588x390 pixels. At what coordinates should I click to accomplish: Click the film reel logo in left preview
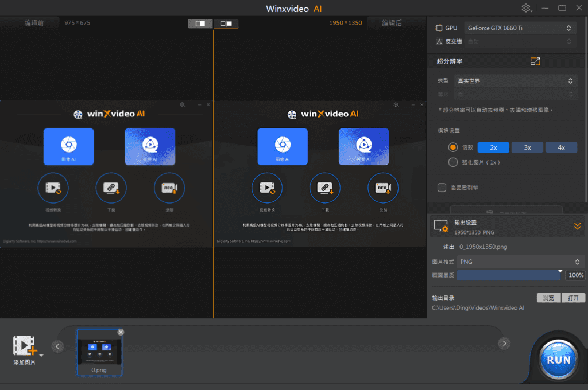tap(78, 114)
